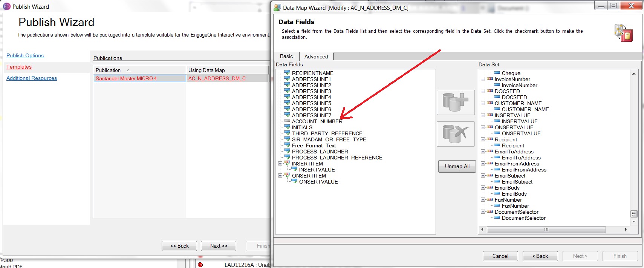Click the Finish button in Data Map Wizard
Image resolution: width=644 pixels, height=268 pixels.
620,256
